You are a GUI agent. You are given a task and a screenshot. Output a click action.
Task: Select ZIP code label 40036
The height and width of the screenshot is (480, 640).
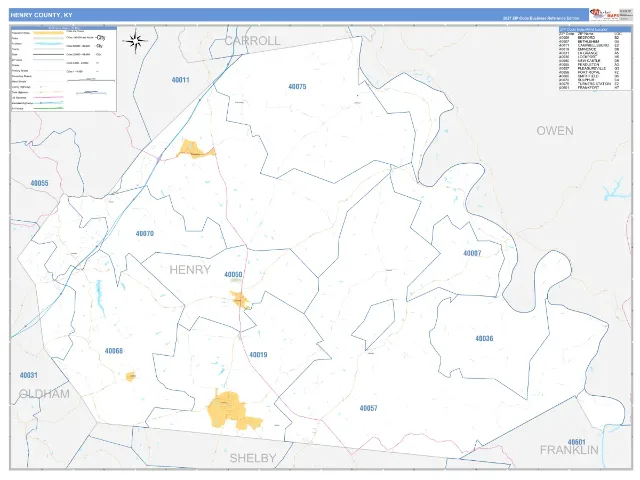(484, 338)
